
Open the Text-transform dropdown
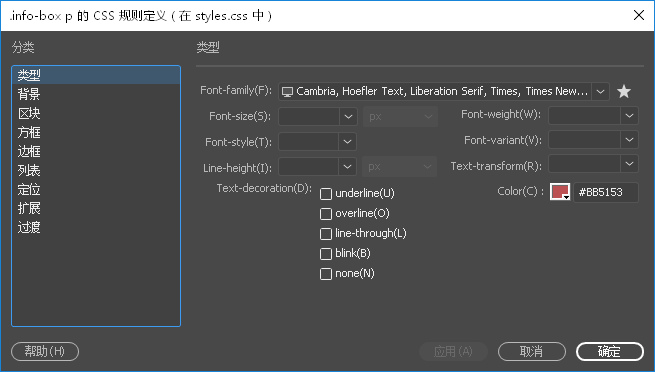coord(630,164)
